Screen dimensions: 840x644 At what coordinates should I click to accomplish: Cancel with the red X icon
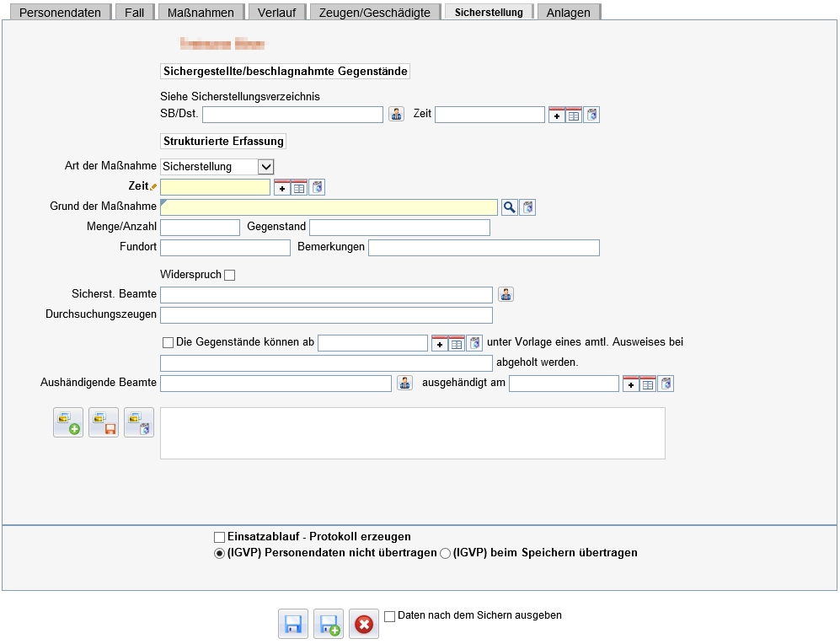click(x=364, y=624)
